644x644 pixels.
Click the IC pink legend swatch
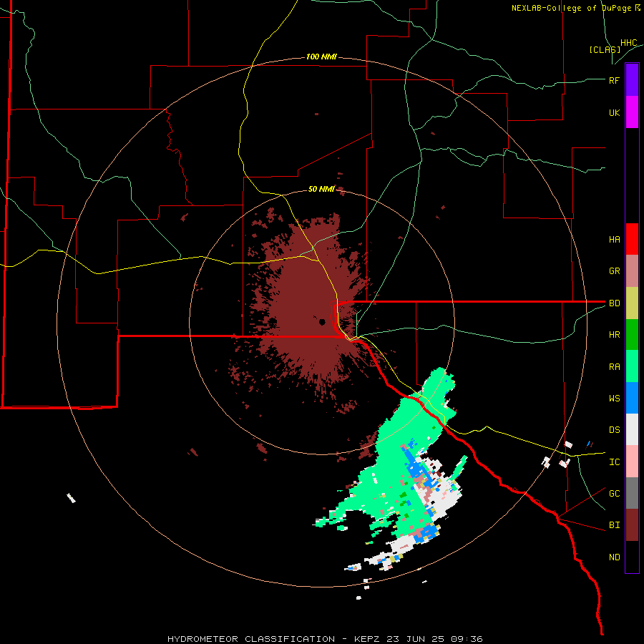click(632, 462)
